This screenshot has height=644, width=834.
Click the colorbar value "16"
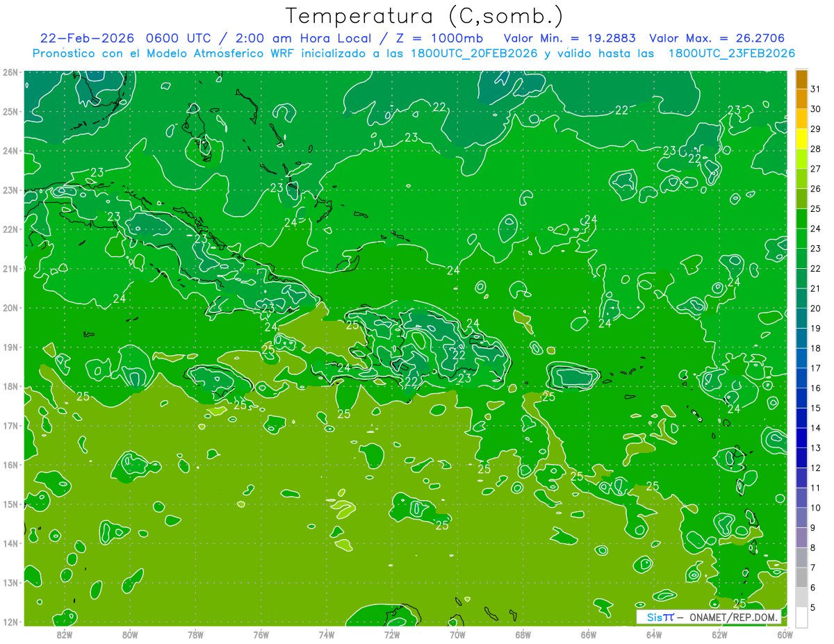[816, 388]
